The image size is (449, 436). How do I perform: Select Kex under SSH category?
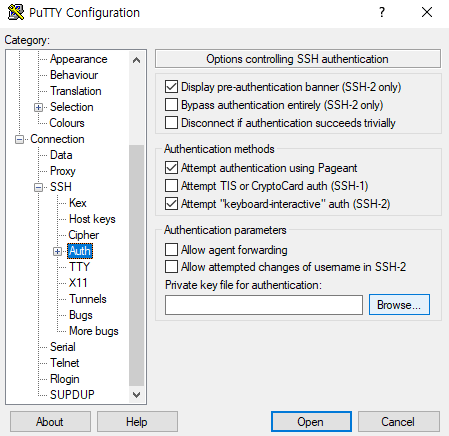click(78, 203)
